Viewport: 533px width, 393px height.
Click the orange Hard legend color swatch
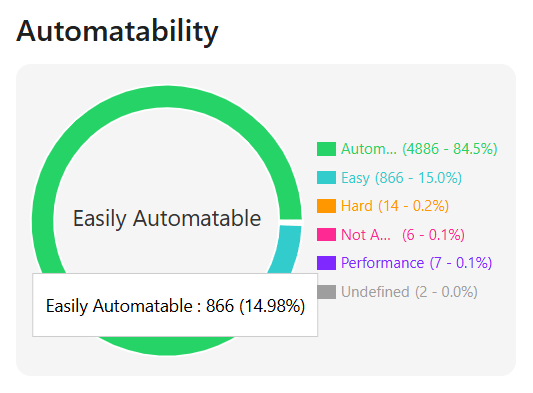326,206
